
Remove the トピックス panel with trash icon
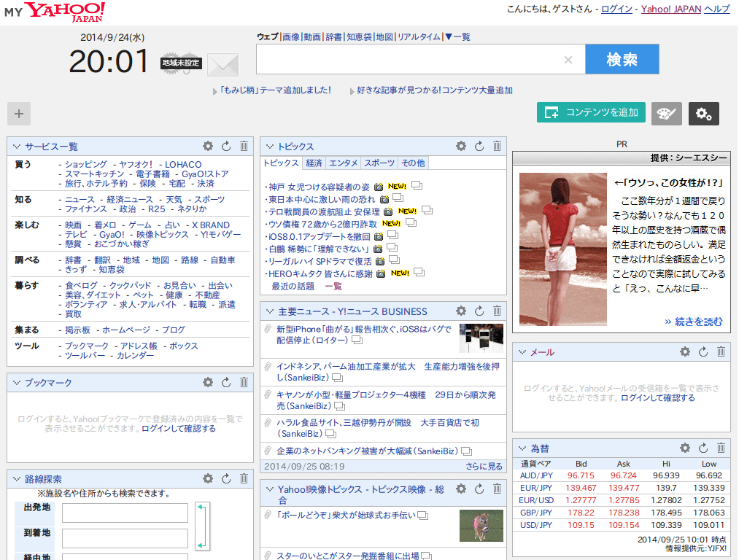(497, 146)
